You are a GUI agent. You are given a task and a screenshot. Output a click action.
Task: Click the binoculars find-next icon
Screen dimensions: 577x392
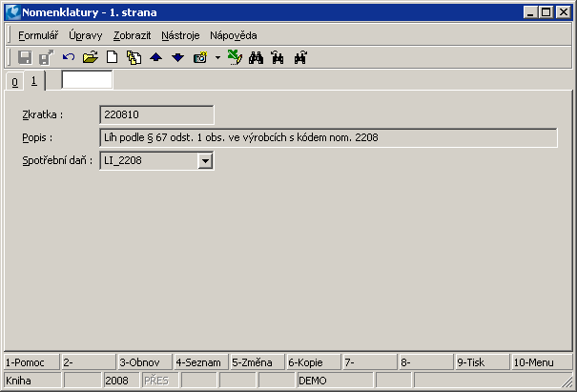300,58
